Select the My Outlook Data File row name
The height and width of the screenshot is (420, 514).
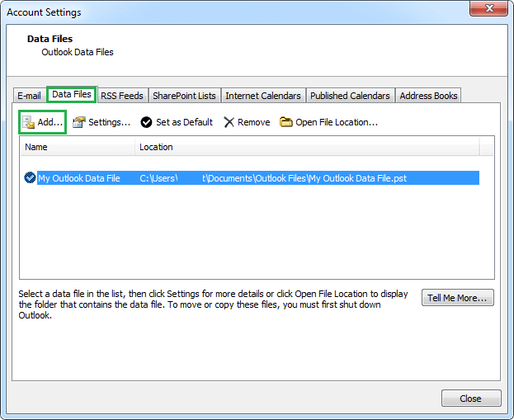79,178
